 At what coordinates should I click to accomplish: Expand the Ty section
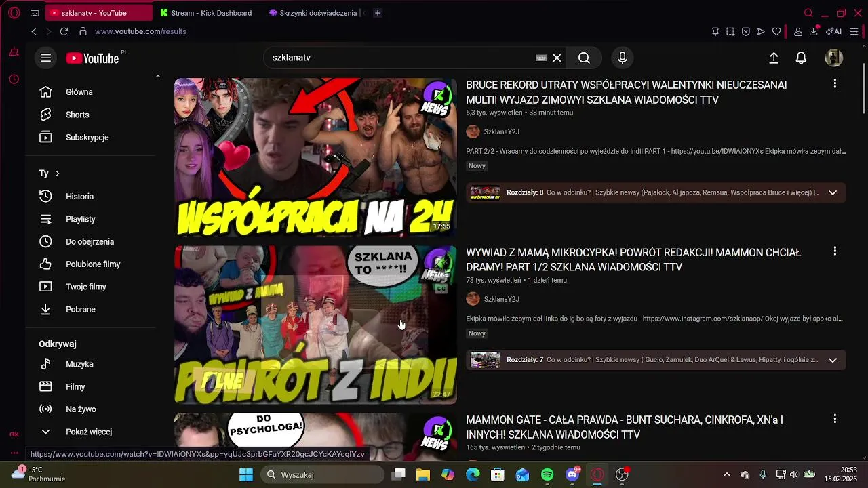[x=50, y=174]
